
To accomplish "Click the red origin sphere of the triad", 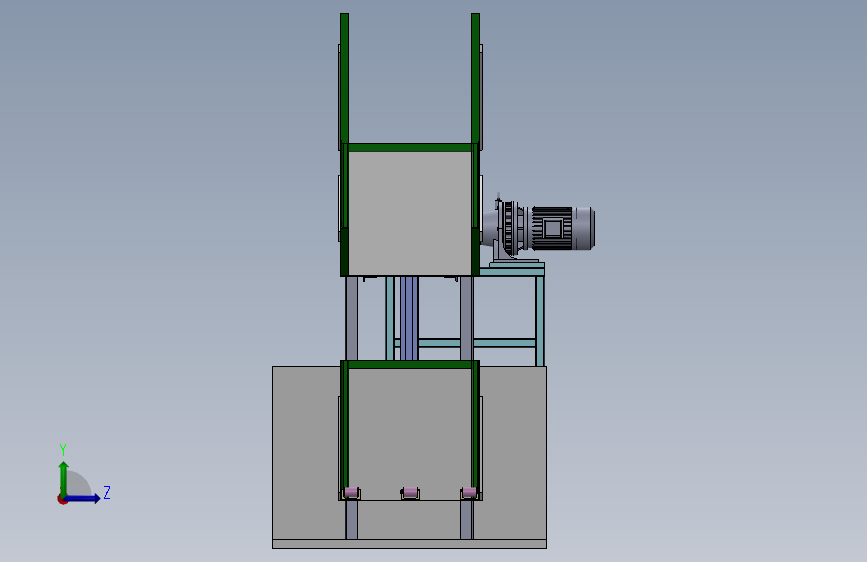I will (x=62, y=499).
